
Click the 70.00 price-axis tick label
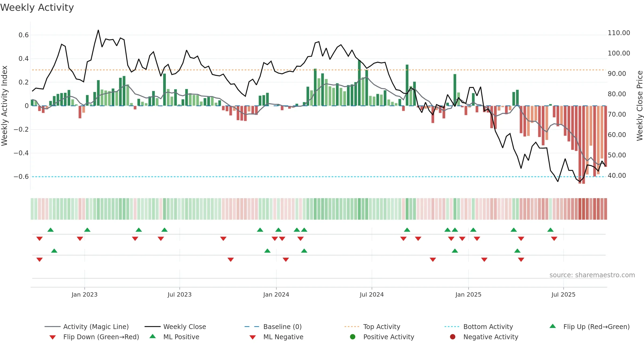click(617, 114)
